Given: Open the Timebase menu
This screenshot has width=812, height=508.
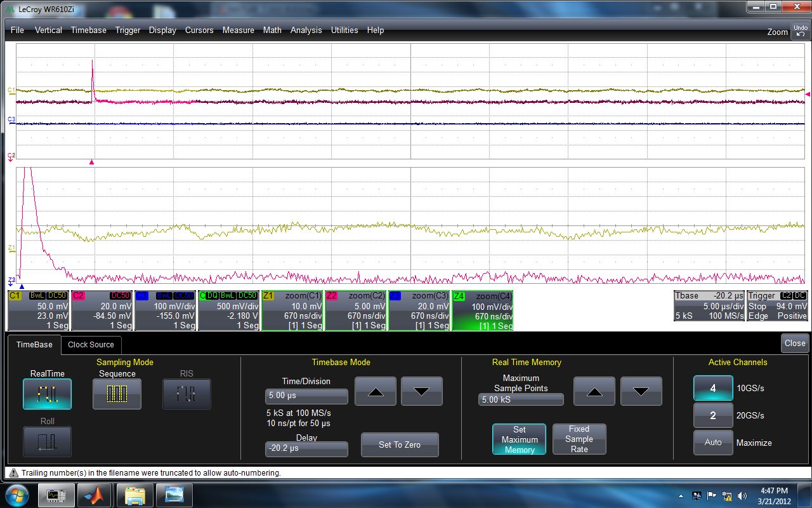Looking at the screenshot, I should click(x=89, y=30).
